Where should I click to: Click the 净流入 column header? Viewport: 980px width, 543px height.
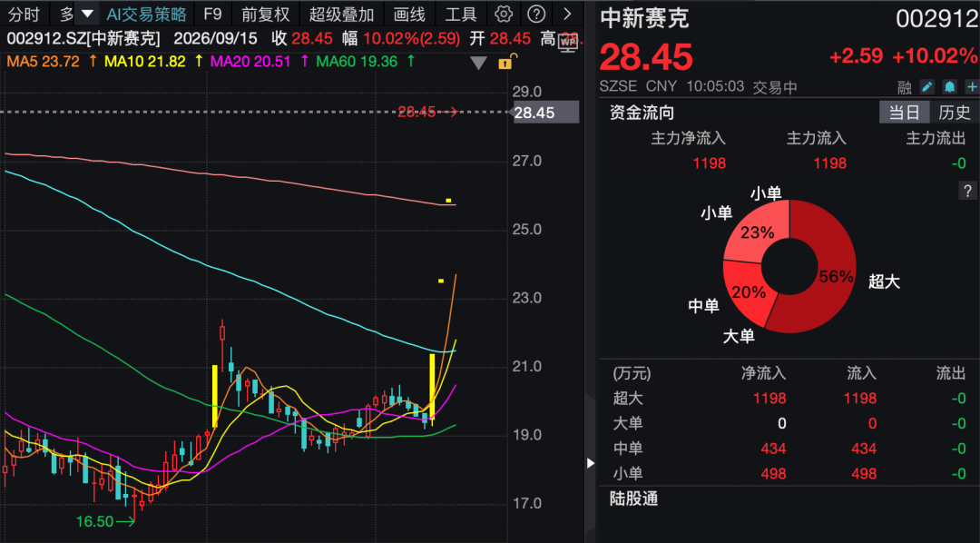pyautogui.click(x=763, y=373)
